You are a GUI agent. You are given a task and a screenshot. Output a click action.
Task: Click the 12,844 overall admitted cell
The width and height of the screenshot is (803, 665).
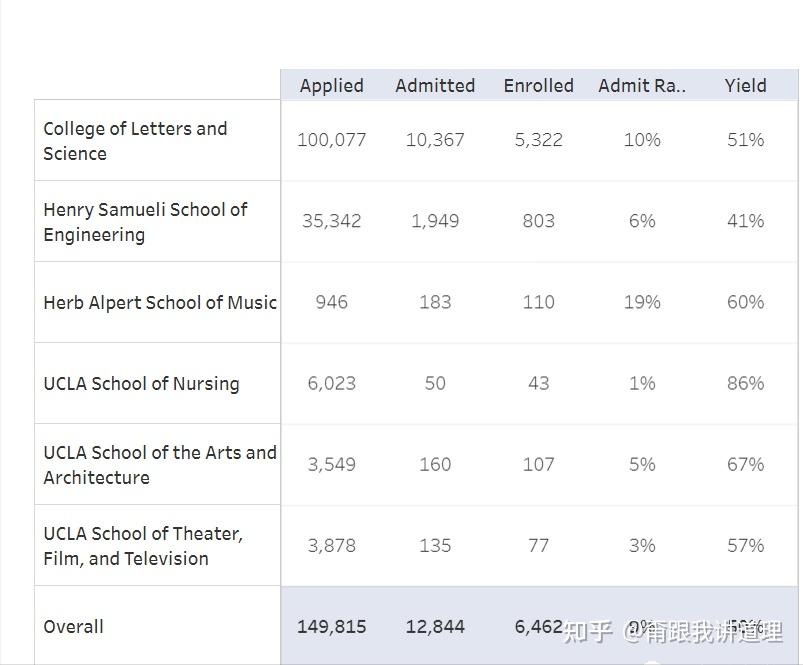[435, 627]
